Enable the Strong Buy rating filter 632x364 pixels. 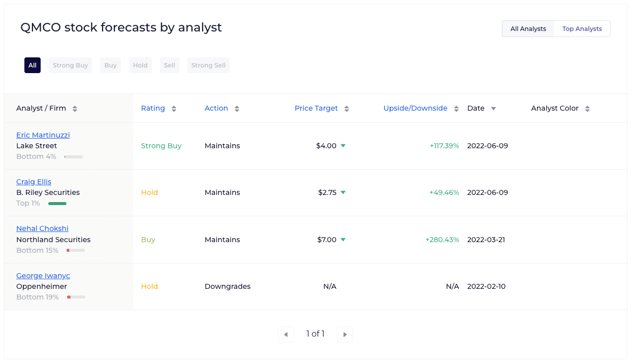point(70,65)
